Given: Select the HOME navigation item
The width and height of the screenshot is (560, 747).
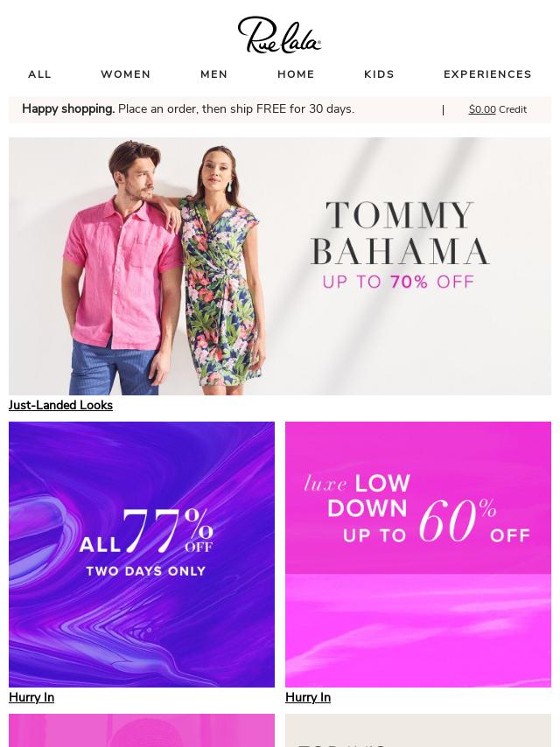Looking at the screenshot, I should coord(296,74).
